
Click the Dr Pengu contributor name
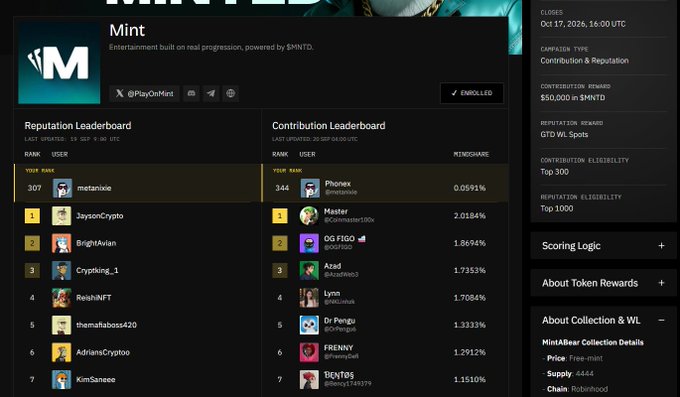click(340, 321)
